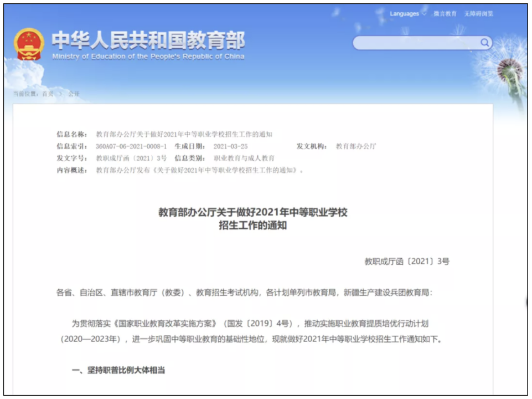Screen dimensions: 532x399
Task: Open 公开 in the breadcrumb
Action: [x=74, y=94]
